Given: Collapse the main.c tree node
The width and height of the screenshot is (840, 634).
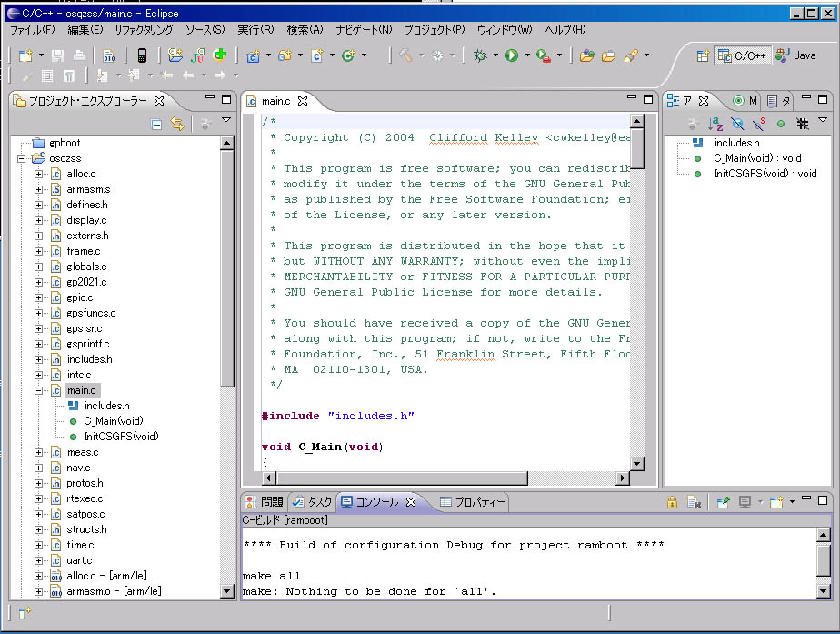Looking at the screenshot, I should click(39, 390).
